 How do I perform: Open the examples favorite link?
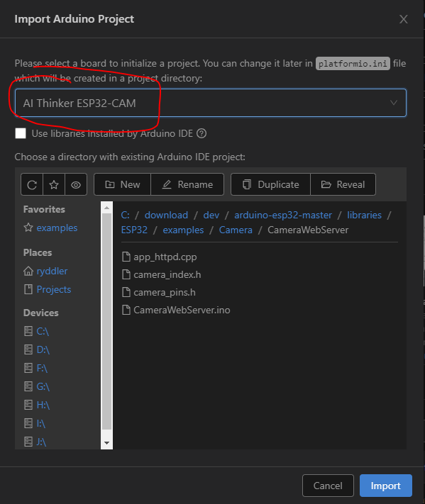pos(57,228)
